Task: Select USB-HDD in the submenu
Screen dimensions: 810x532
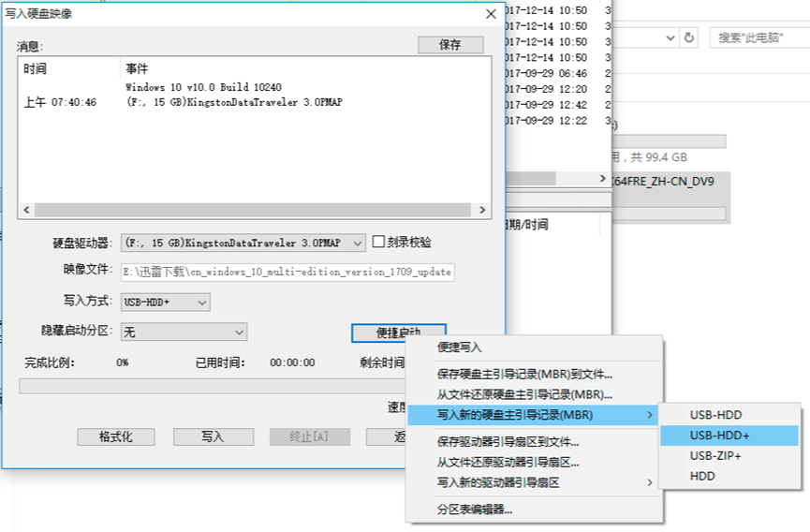Action: [x=729, y=415]
